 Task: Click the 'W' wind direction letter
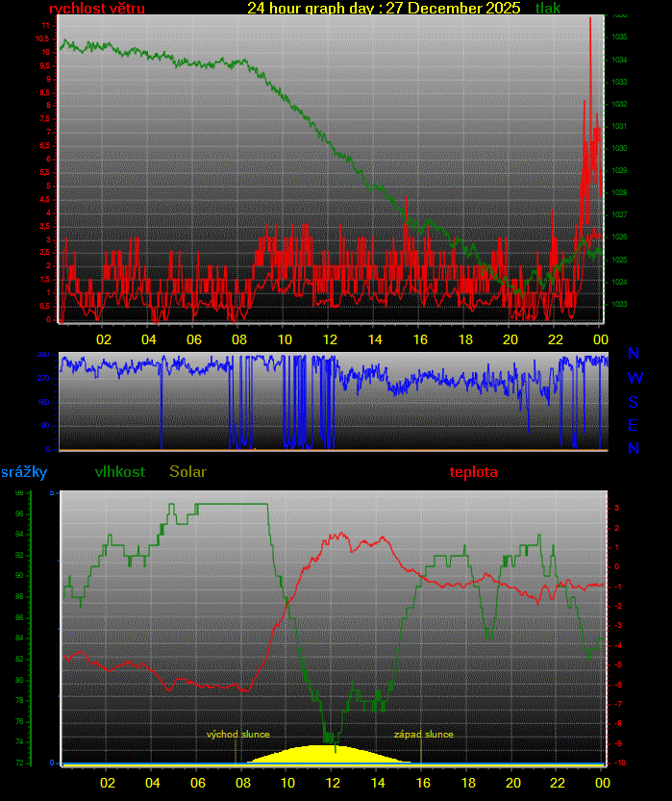635,378
